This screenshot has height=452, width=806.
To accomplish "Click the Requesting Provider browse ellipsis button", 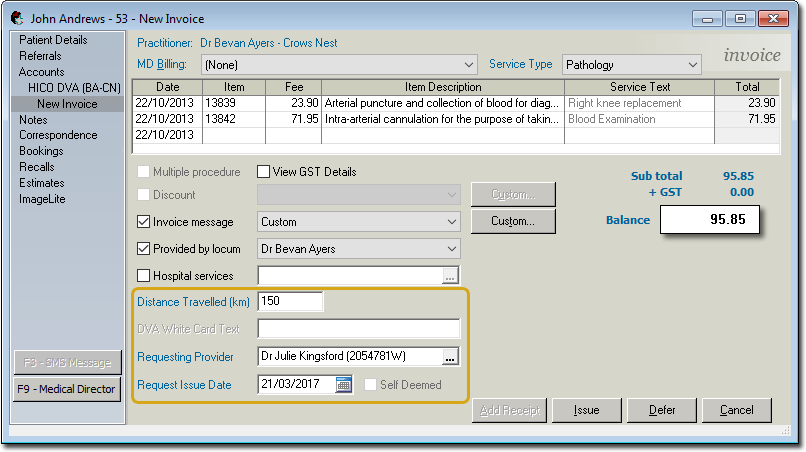I will [x=450, y=357].
